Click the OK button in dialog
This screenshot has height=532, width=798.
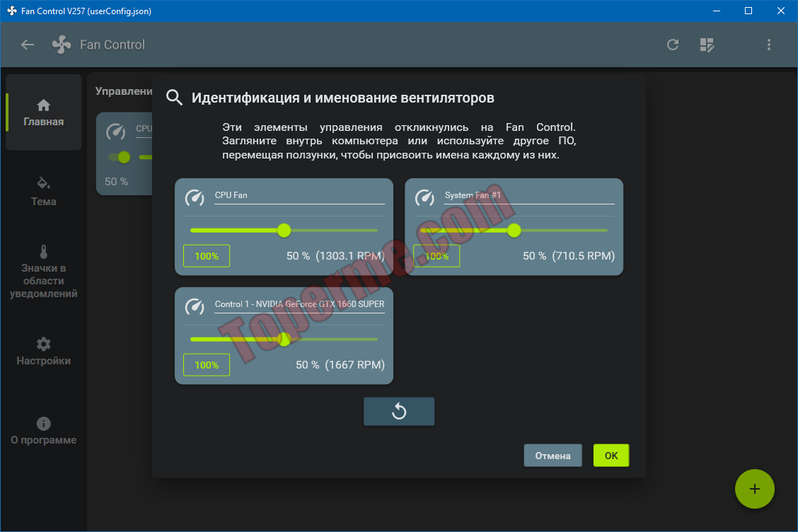pos(611,456)
